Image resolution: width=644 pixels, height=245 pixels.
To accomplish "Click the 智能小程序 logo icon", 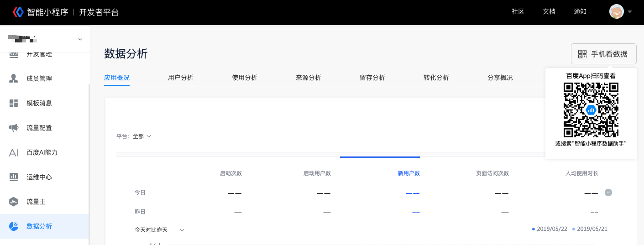I will click(x=18, y=12).
